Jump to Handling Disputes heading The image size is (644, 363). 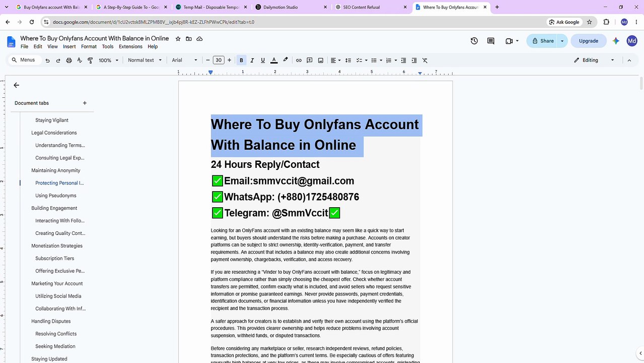click(x=51, y=321)
